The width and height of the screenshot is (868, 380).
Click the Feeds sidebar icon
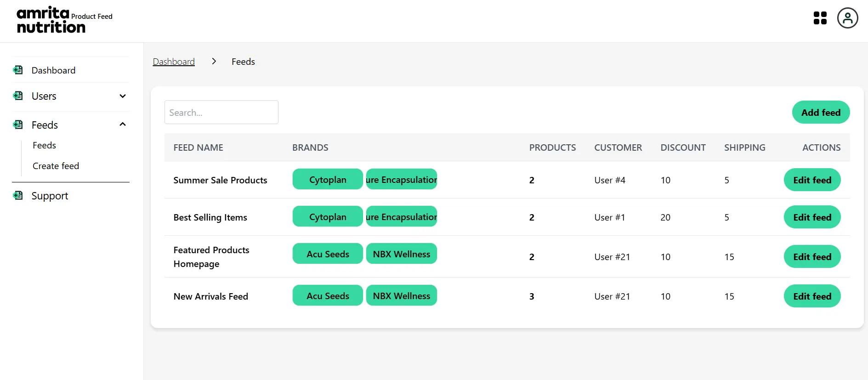tap(18, 125)
